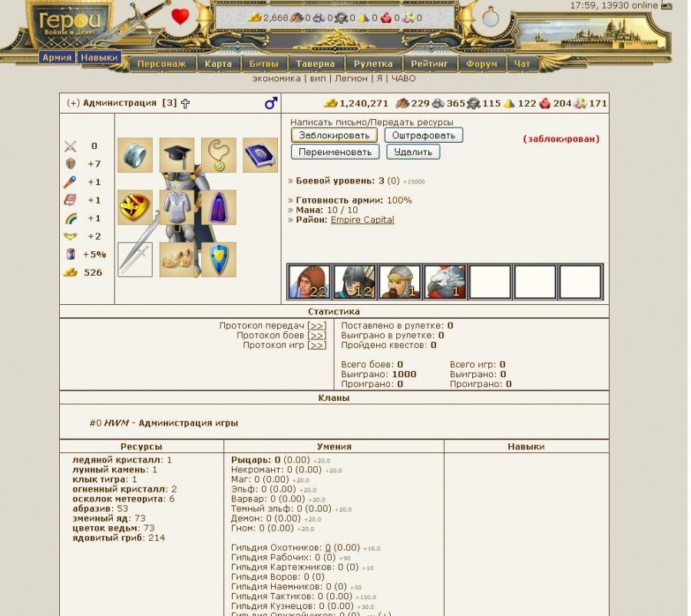Click the sulfur icon beside 122
The image size is (691, 616).
(510, 103)
